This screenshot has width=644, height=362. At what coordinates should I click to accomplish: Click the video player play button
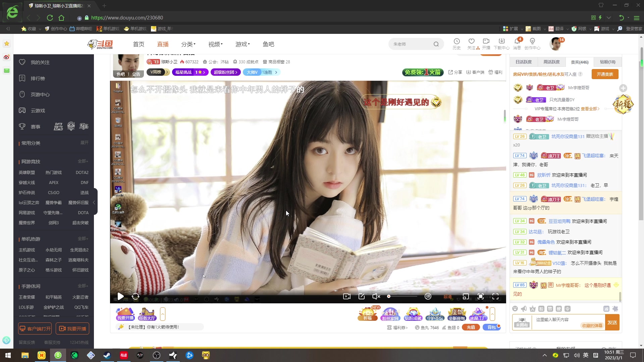click(120, 296)
